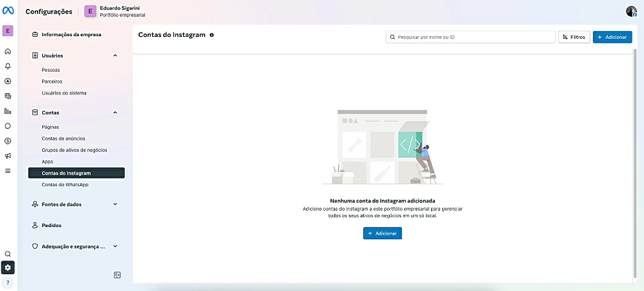
Task: Open the content pages icon in left rail
Action: point(8,96)
